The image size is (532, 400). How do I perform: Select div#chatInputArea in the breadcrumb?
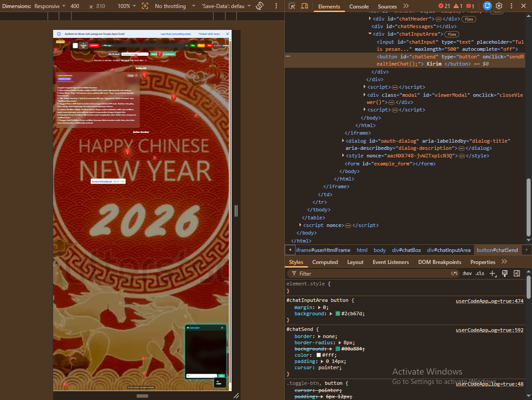449,250
